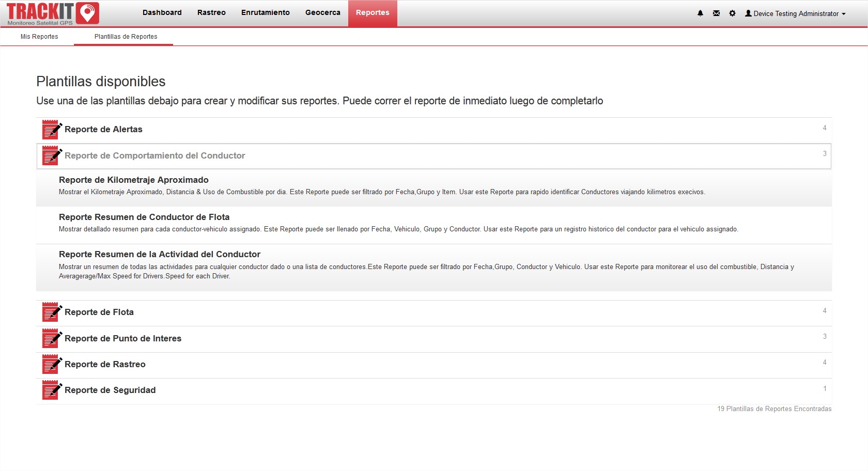Click the notepad icon beside Reporte de Flota
Screen dimensions: 868x471
(52, 312)
